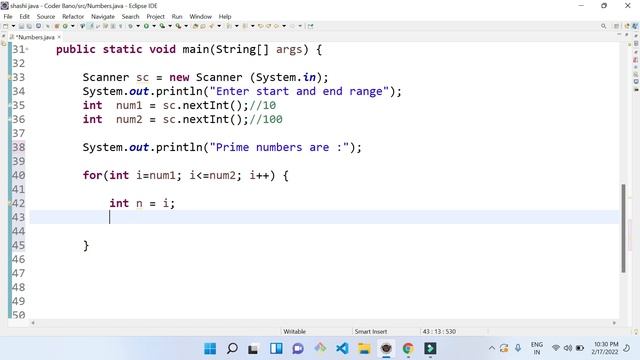The width and height of the screenshot is (640, 360).
Task: Open the External Tools dropdown arrow
Action: point(186,26)
